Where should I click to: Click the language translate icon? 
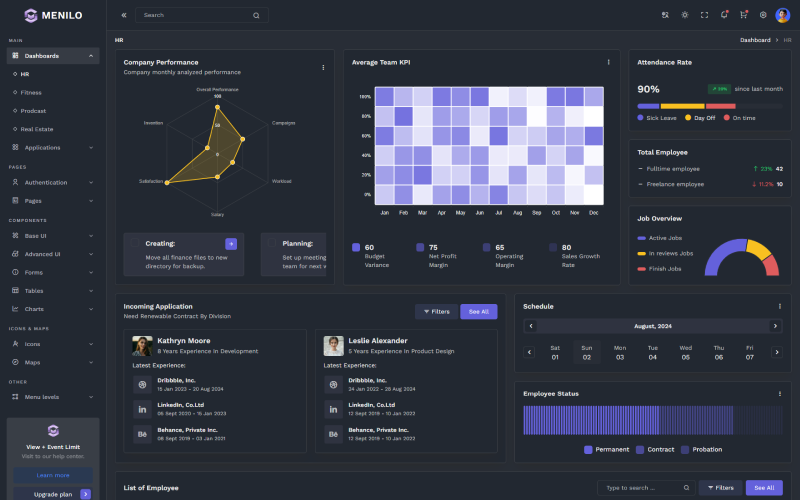pyautogui.click(x=665, y=15)
